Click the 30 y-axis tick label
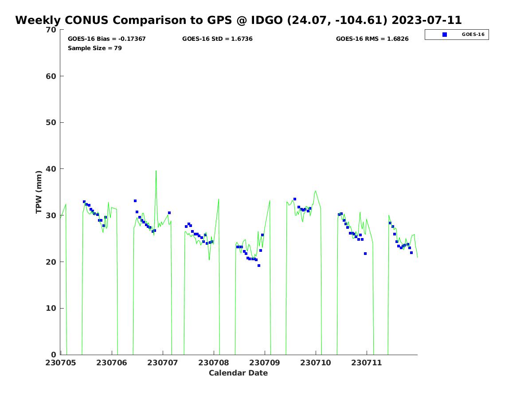This screenshot has width=532, height=399. coord(52,215)
